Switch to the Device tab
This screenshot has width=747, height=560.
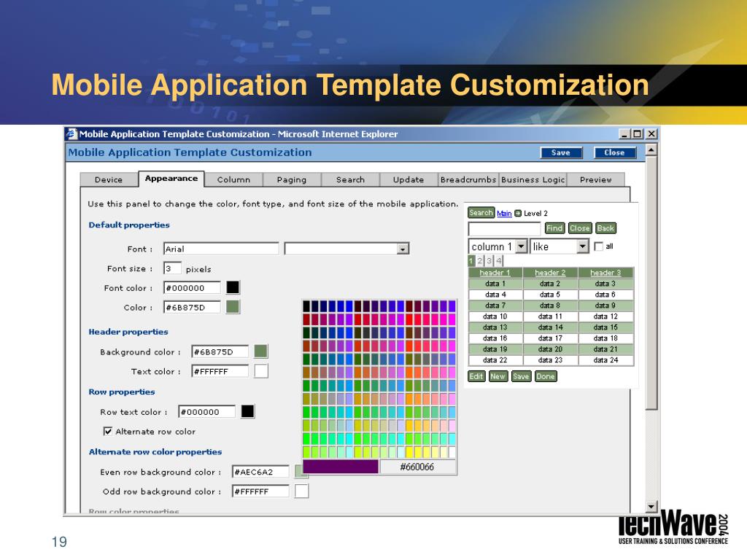click(x=109, y=179)
